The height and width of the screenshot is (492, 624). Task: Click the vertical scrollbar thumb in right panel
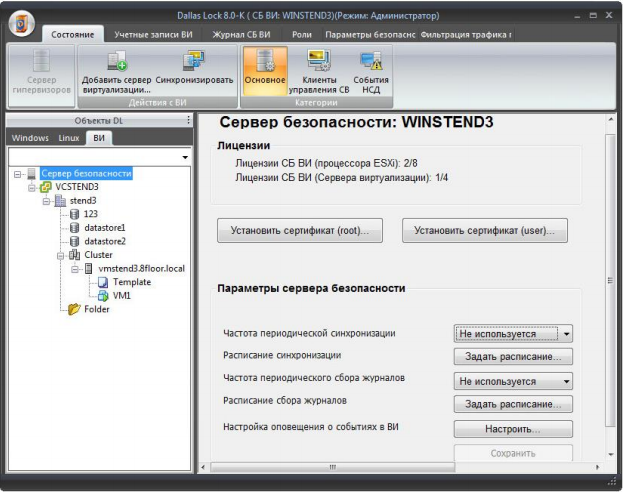pyautogui.click(x=610, y=281)
